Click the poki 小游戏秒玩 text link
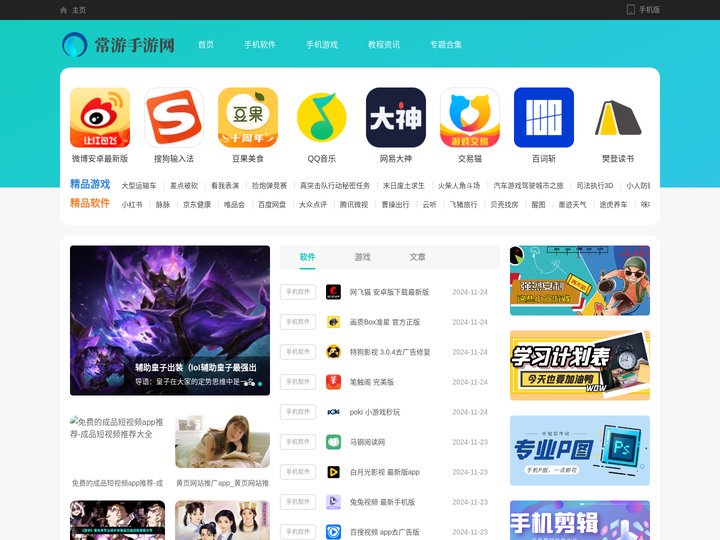720x540 pixels. [x=375, y=412]
